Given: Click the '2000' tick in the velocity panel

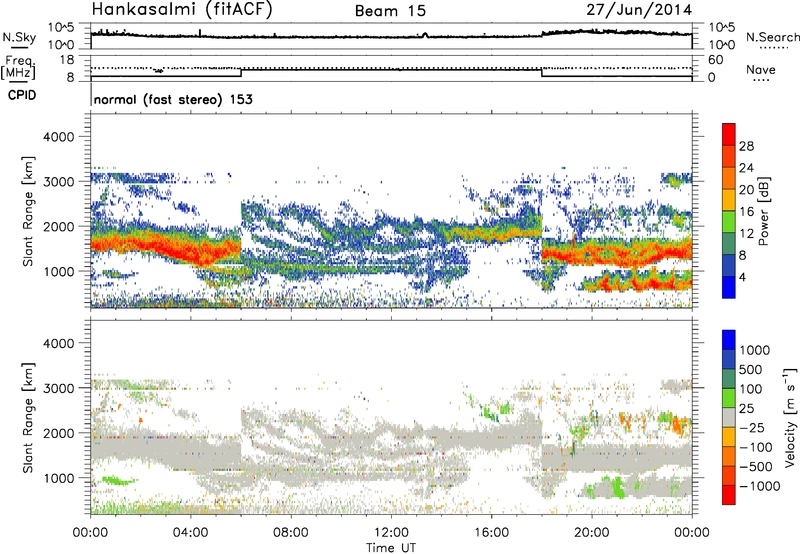Looking at the screenshot, I should (58, 434).
